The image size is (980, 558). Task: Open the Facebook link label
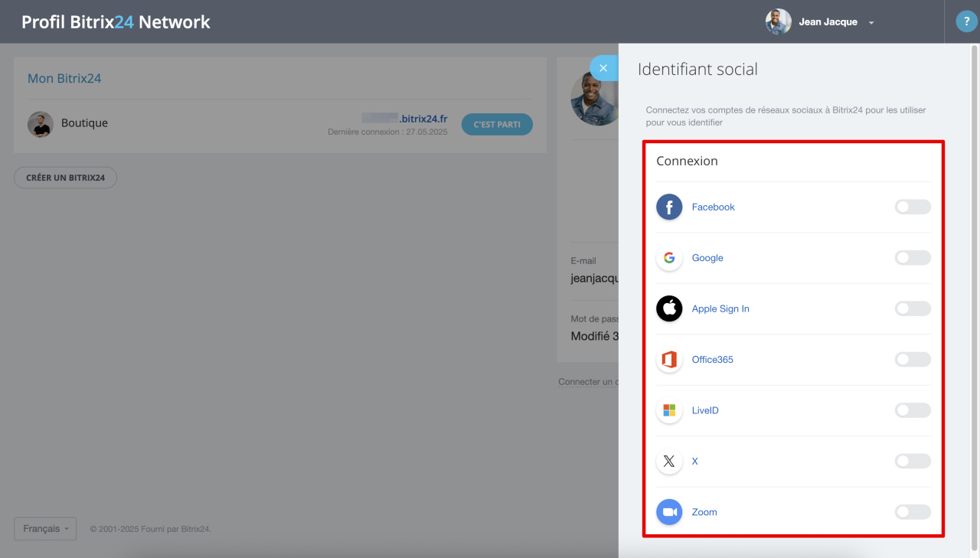pos(713,207)
